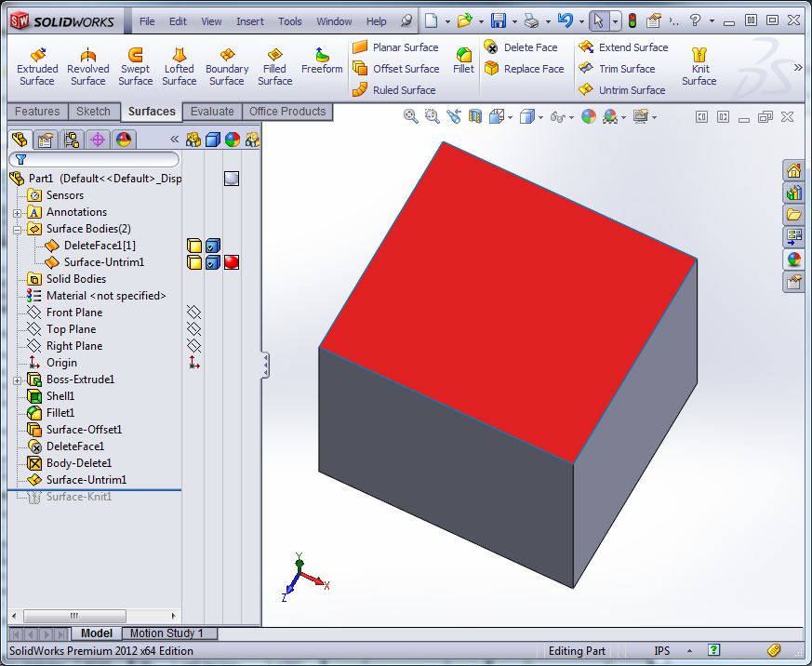Toggle hide/show for Surface-Untrim1 body
The height and width of the screenshot is (666, 812).
(x=194, y=262)
